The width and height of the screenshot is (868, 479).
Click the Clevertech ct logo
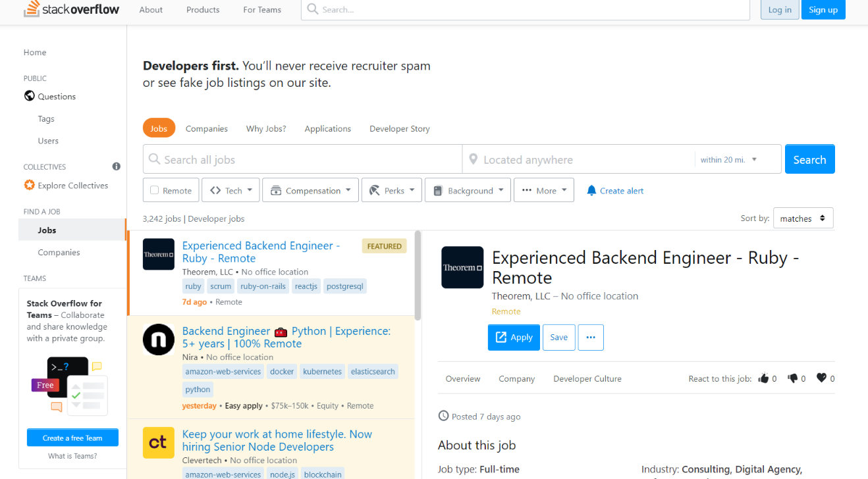(x=159, y=442)
